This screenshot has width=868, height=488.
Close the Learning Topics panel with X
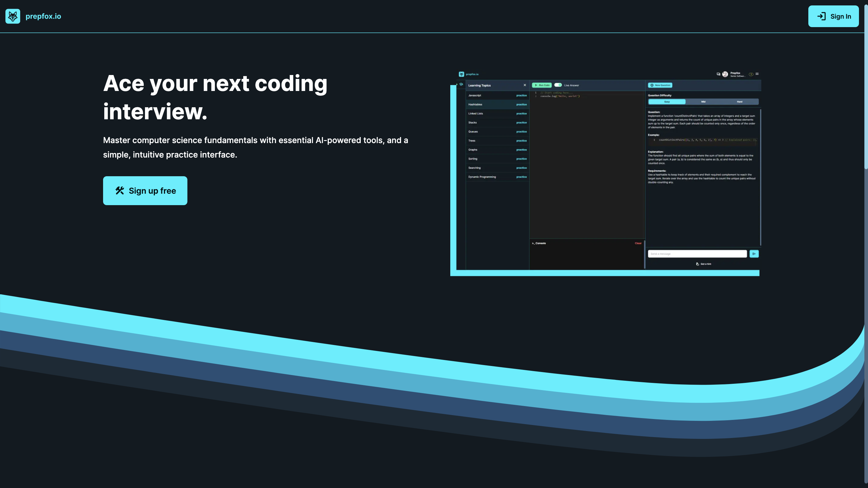point(525,85)
